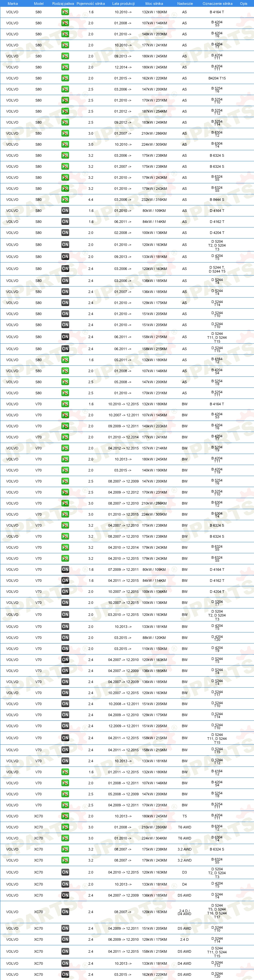Click the '06.2009 -> 12.2010' date range
The image size is (254, 980).
[x=123, y=939]
